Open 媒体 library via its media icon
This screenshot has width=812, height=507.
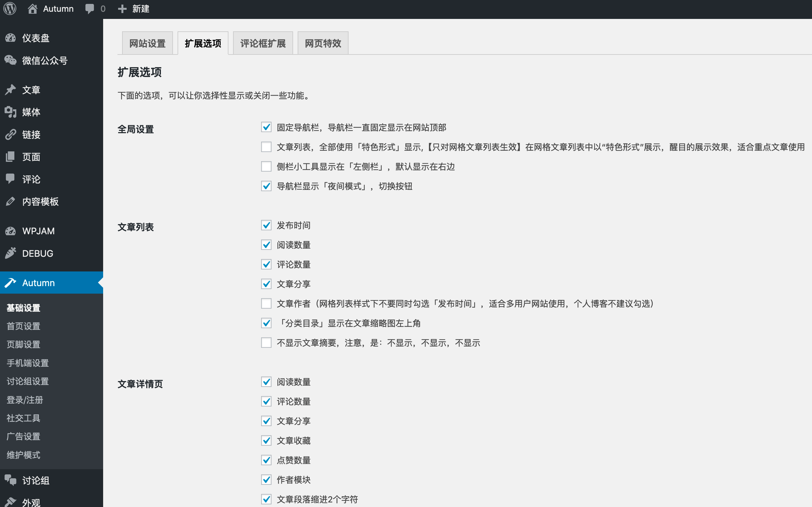[x=10, y=112]
